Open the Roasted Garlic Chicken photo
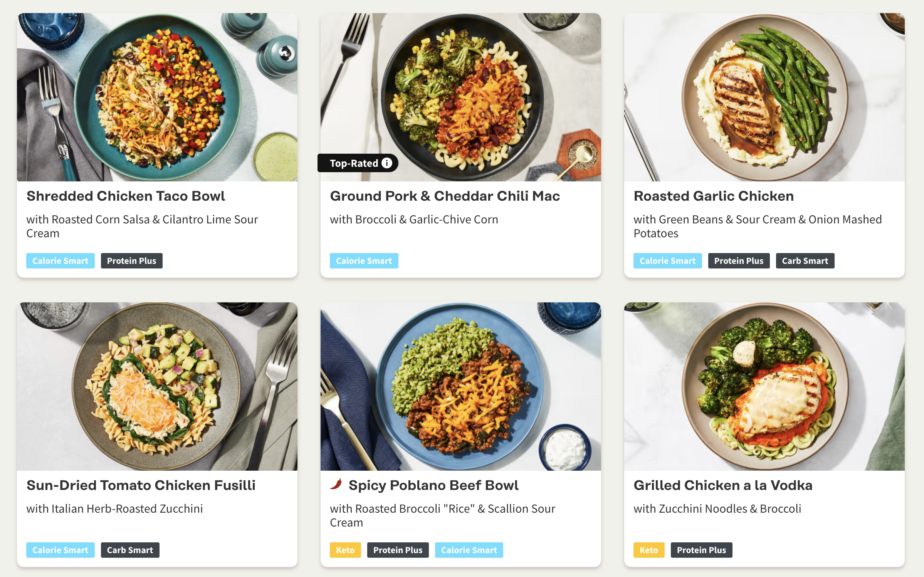924x577 pixels. pos(764,97)
